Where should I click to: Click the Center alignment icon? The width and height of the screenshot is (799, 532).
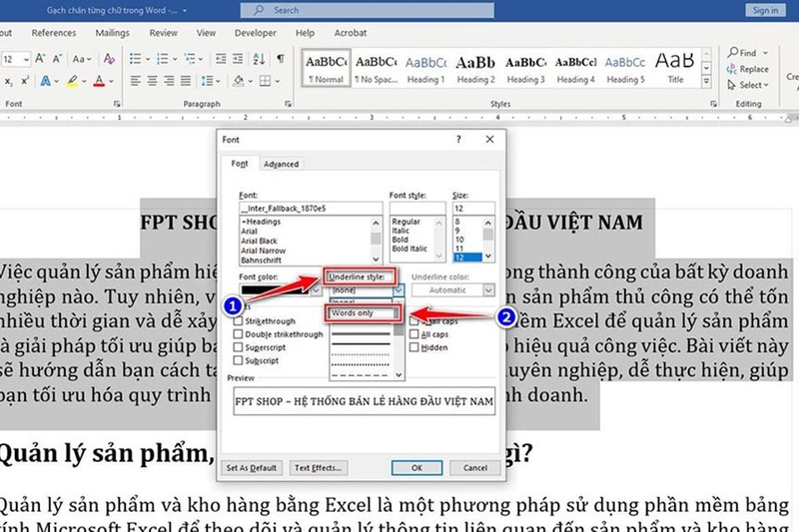(153, 81)
